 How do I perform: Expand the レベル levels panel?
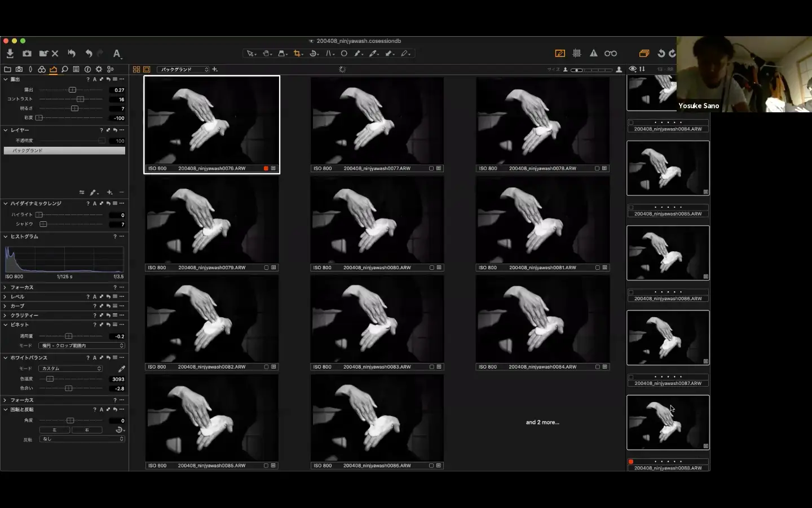(6, 297)
